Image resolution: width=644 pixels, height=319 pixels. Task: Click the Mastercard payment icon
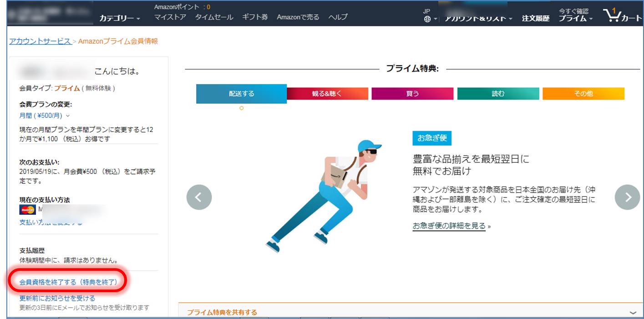point(27,210)
